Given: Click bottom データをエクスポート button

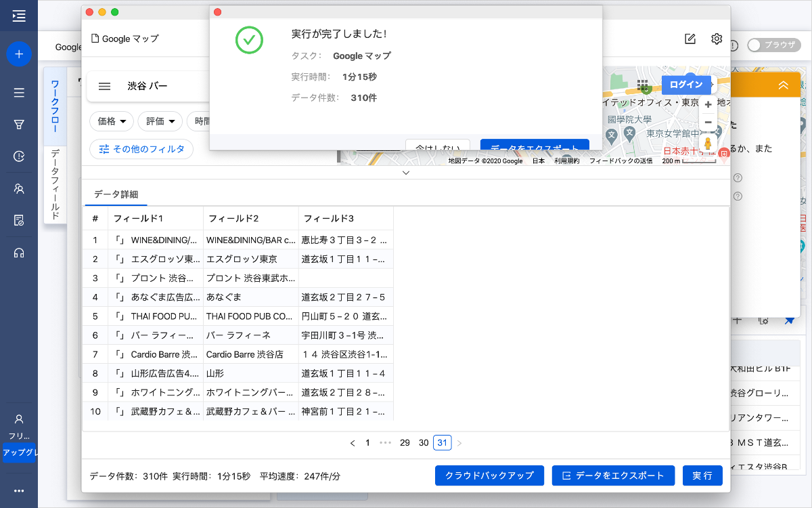Looking at the screenshot, I should click(613, 475).
